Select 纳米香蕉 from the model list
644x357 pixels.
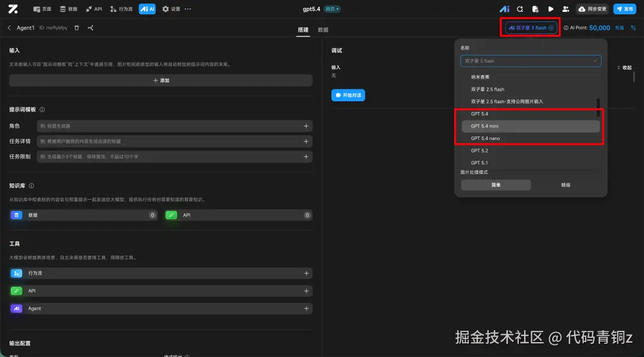(531, 77)
